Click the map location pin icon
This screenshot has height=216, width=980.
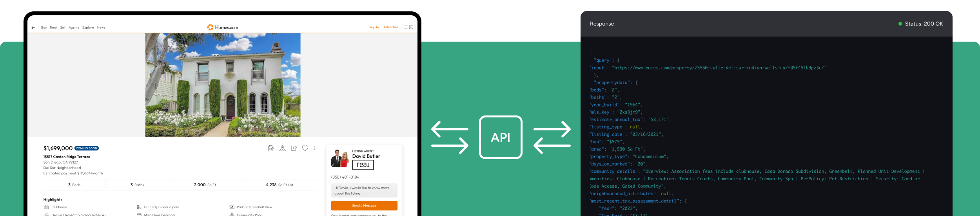click(282, 148)
